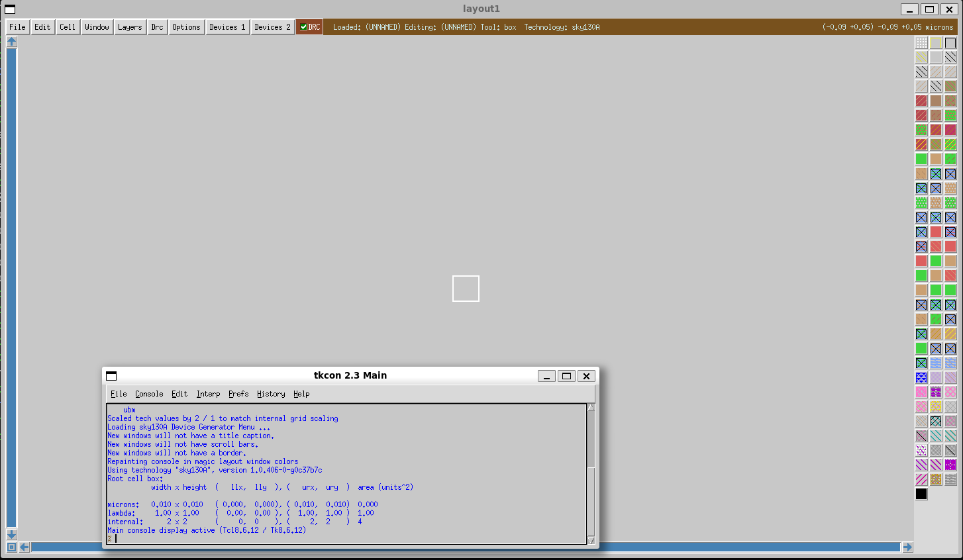The image size is (963, 560).
Task: Select the solid purple swatch with white dots
Action: pyautogui.click(x=950, y=465)
